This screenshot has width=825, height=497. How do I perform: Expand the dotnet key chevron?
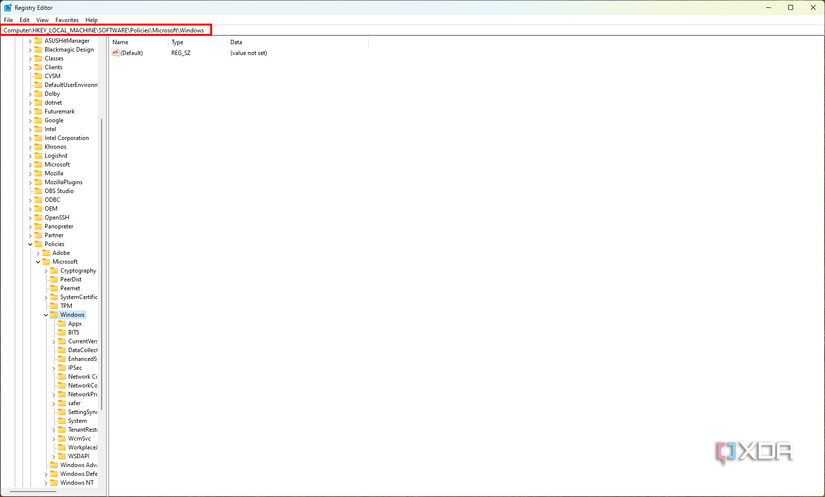point(30,103)
